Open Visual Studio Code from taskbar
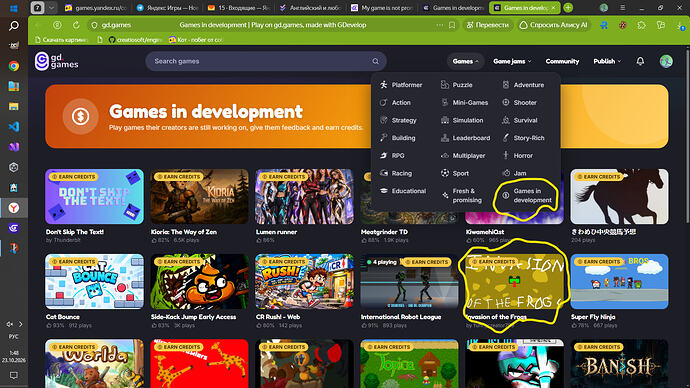This screenshot has height=388, width=690. pyautogui.click(x=14, y=127)
